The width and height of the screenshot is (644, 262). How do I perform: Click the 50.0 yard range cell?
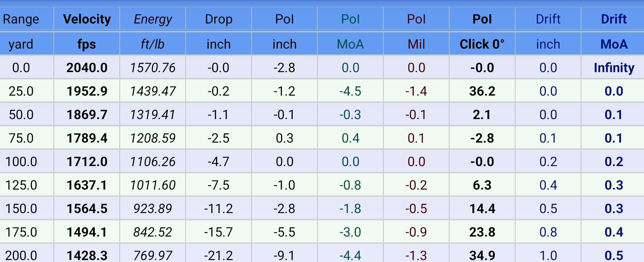(21, 115)
